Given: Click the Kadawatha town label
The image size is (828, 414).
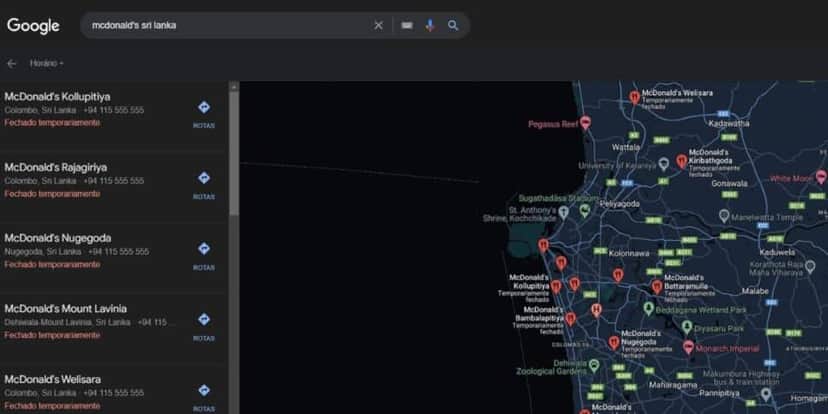Looking at the screenshot, I should coord(729,124).
